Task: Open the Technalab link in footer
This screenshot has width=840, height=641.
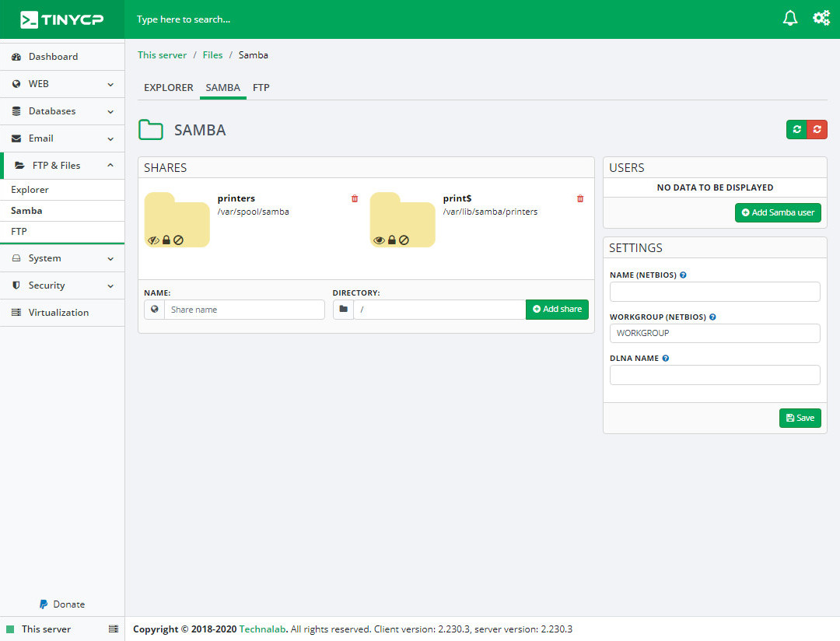Action: pyautogui.click(x=263, y=629)
